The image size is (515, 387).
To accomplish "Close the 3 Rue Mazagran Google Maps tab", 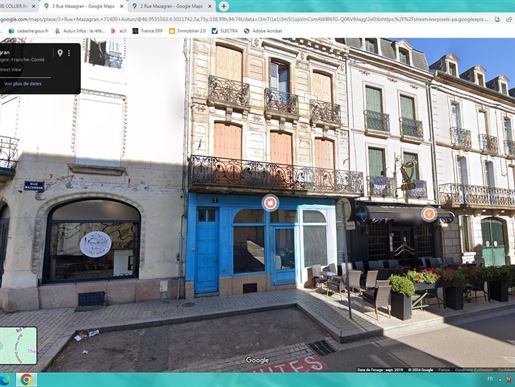I will click(122, 6).
